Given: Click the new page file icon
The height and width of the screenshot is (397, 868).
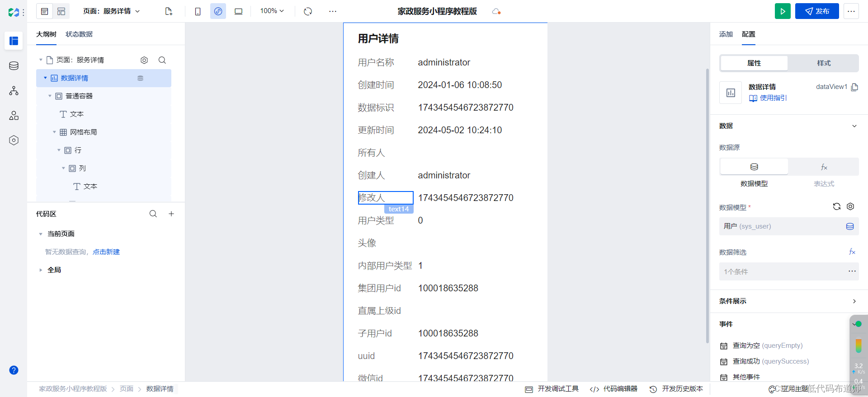Looking at the screenshot, I should pos(169,11).
